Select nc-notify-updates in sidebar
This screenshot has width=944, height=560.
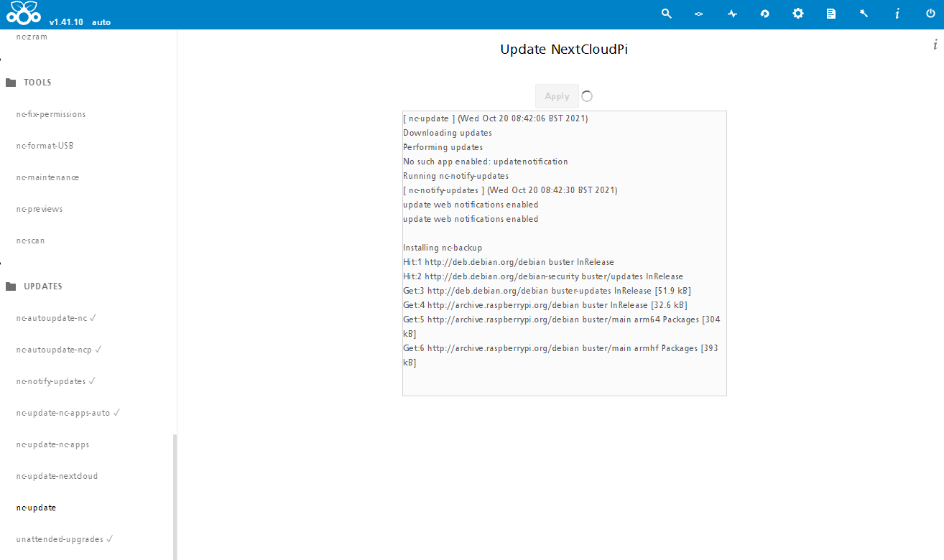click(x=55, y=381)
